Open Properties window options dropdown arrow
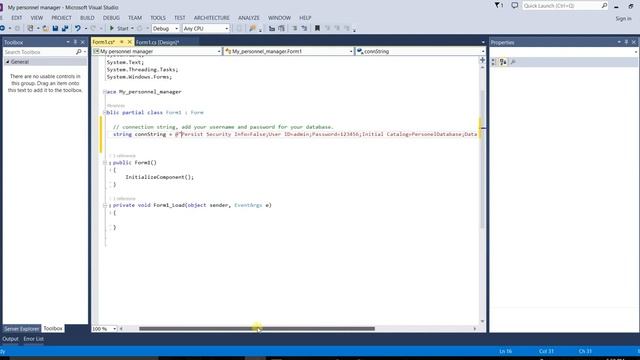This screenshot has width=640, height=360. pyautogui.click(x=619, y=42)
